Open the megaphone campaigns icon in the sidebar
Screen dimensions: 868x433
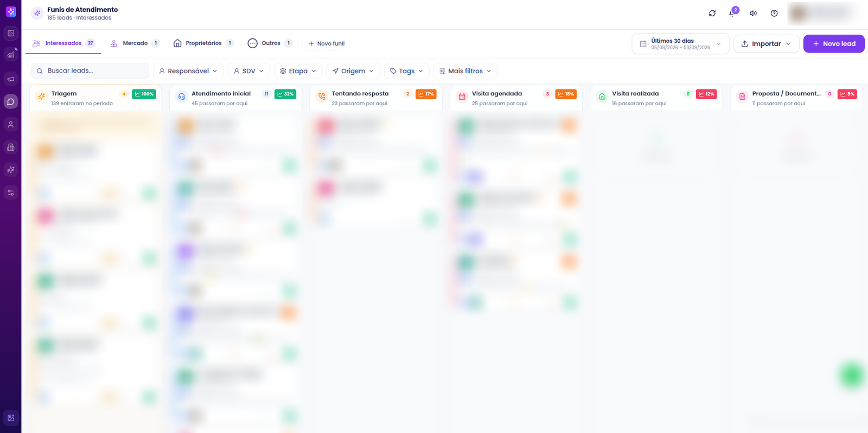coord(11,79)
